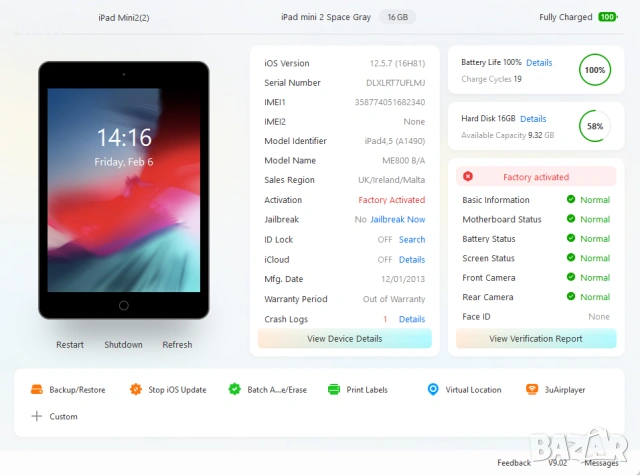Screen dimensions: 640x475
Task: Click model identifier iPad4,5 (A1490)
Action: (395, 141)
